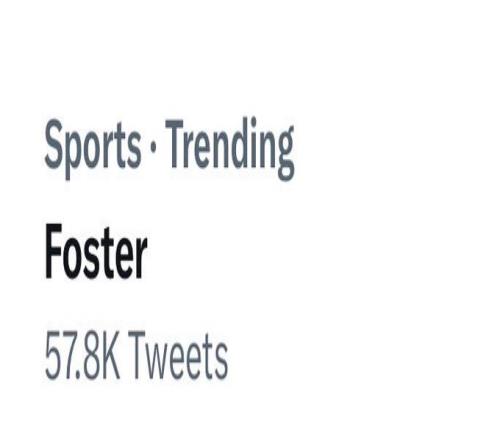Screen dimensions: 500x440
Task: Click the 57.8K Tweets count
Action: (x=136, y=355)
